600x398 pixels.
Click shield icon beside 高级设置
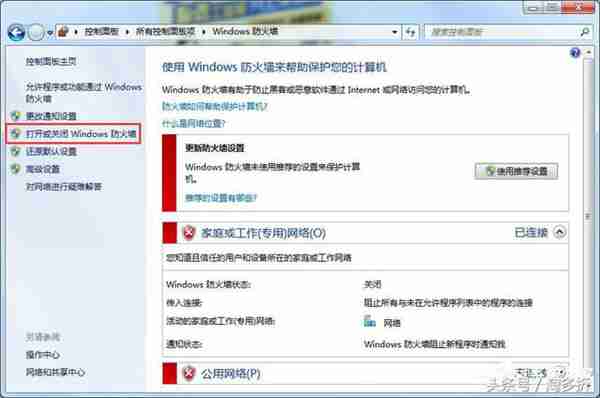coord(15,169)
